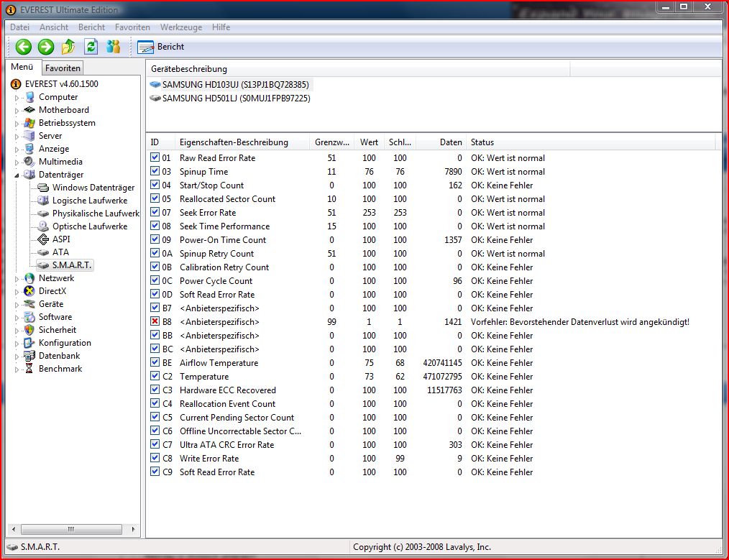
Task: Expand the Benchmark tree node arrow
Action: point(17,369)
